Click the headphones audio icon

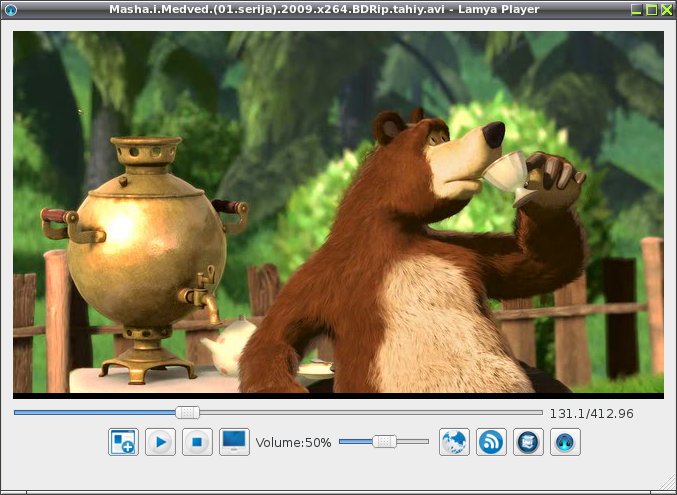point(565,442)
